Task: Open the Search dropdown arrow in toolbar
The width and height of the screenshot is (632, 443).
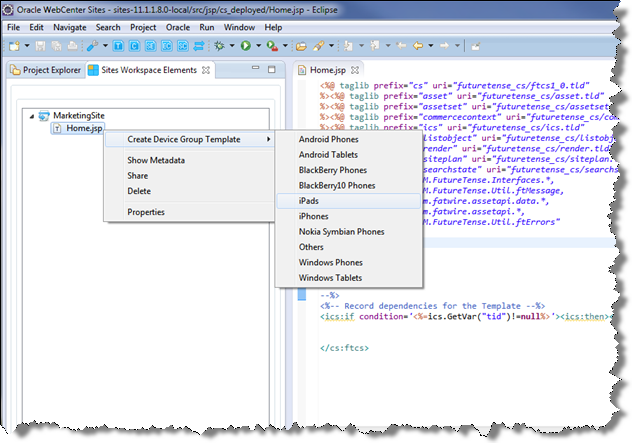Action: pyautogui.click(x=331, y=46)
